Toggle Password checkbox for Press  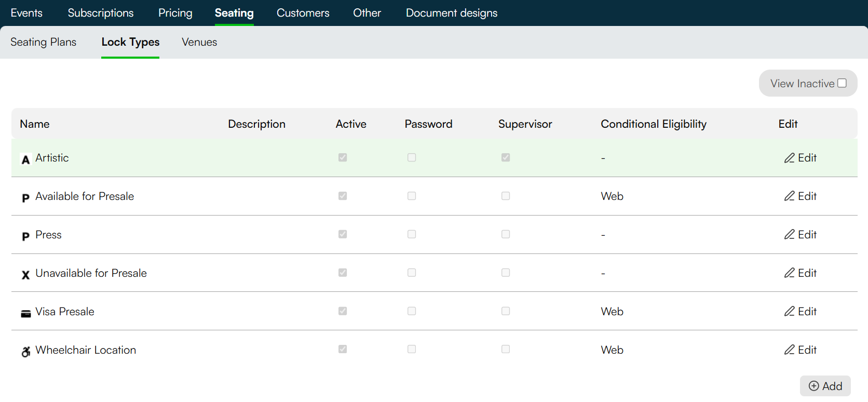412,234
